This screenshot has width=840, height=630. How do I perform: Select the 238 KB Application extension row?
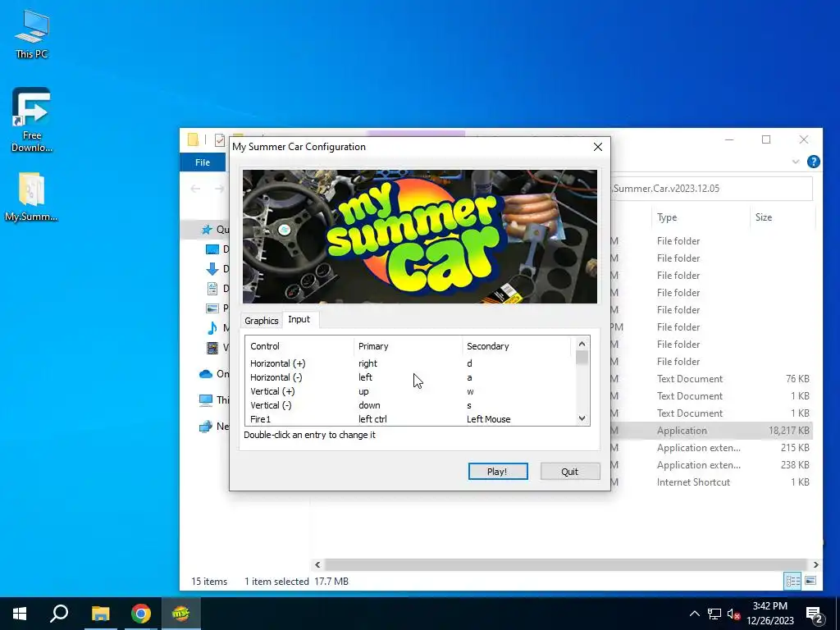(x=711, y=465)
